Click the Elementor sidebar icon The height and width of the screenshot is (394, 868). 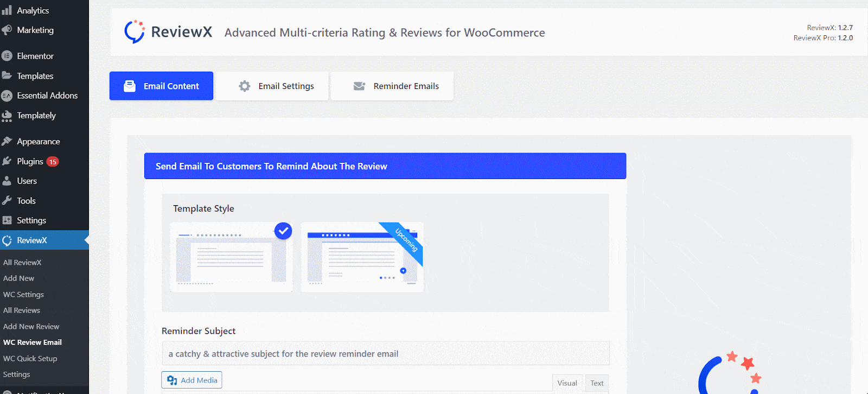pos(7,56)
